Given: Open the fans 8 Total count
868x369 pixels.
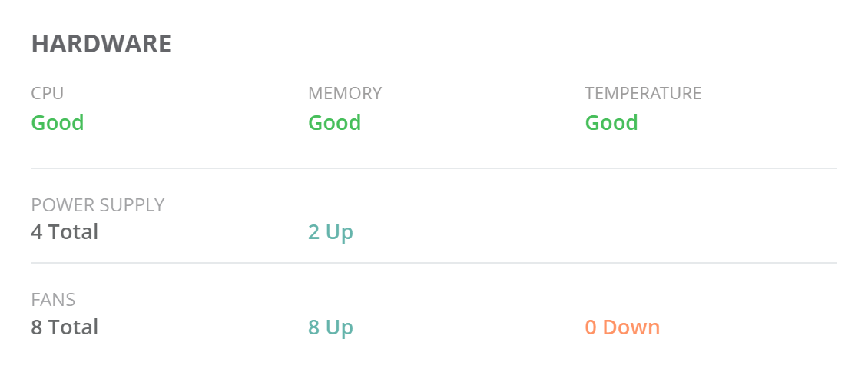Looking at the screenshot, I should point(65,327).
